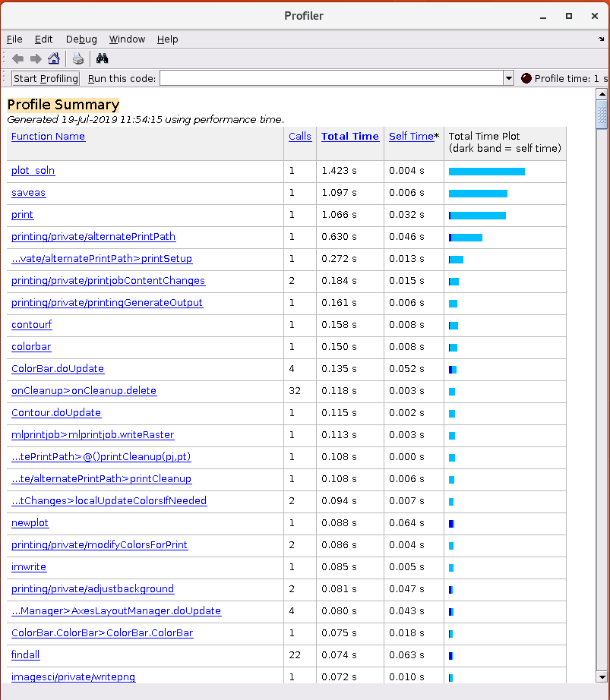Open printing/private/modifyColorsForPrint link

(100, 545)
